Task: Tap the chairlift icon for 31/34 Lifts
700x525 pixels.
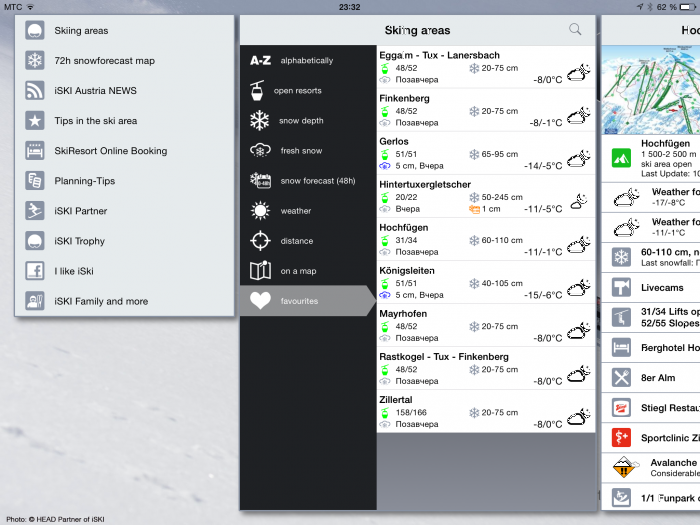Action: (x=621, y=317)
